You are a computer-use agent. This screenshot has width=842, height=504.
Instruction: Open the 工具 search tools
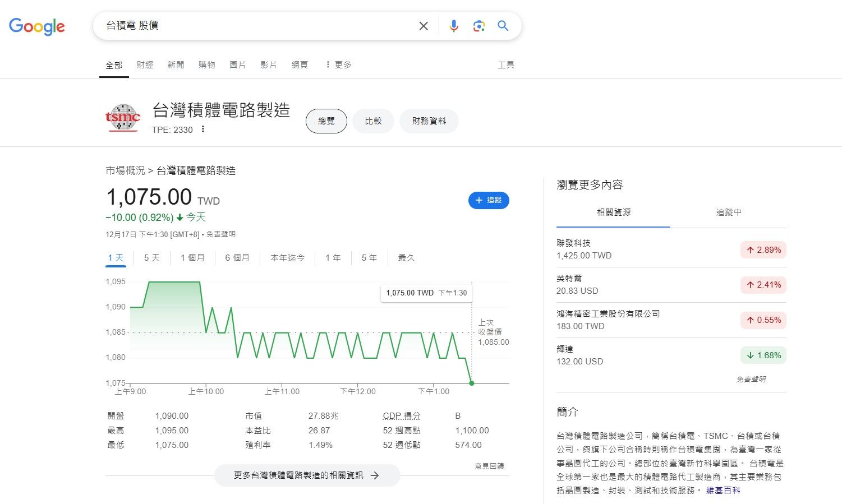coord(506,65)
